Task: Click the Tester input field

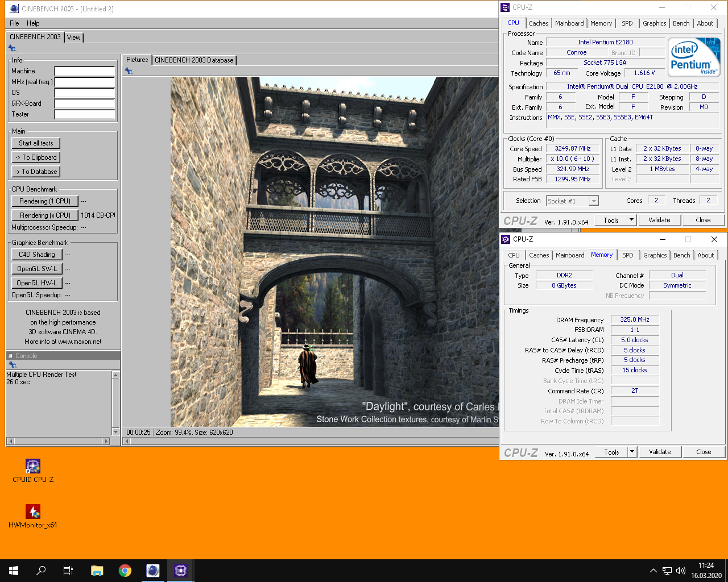Action: click(x=85, y=114)
